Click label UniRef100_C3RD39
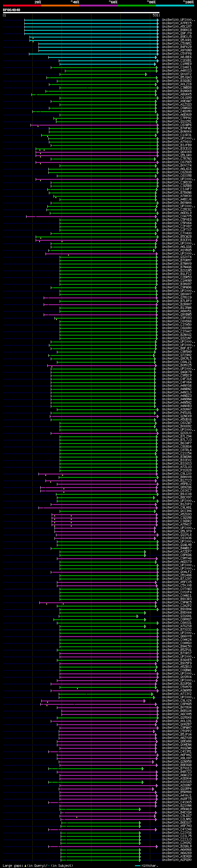This screenshot has width=197, height=868. pos(177,183)
